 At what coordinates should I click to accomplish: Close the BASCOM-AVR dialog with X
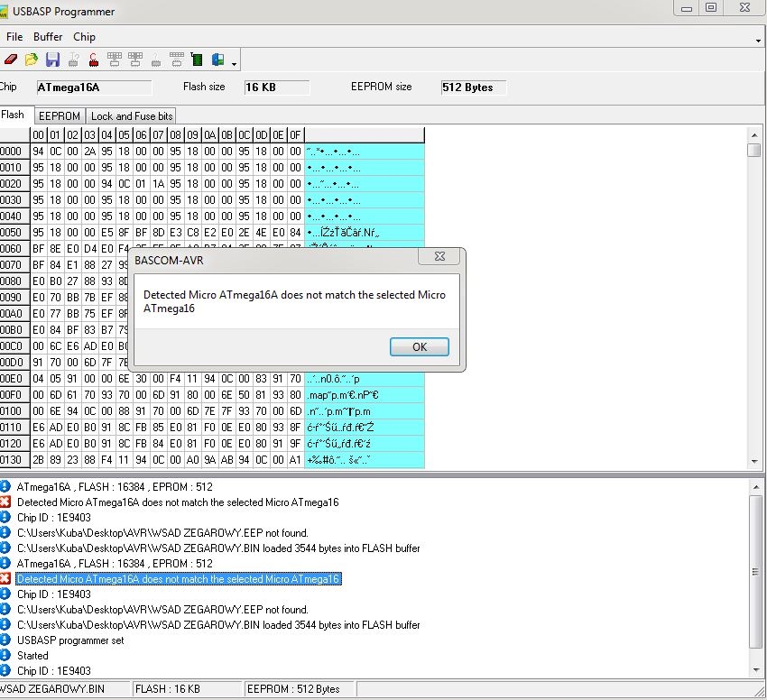pyautogui.click(x=439, y=256)
